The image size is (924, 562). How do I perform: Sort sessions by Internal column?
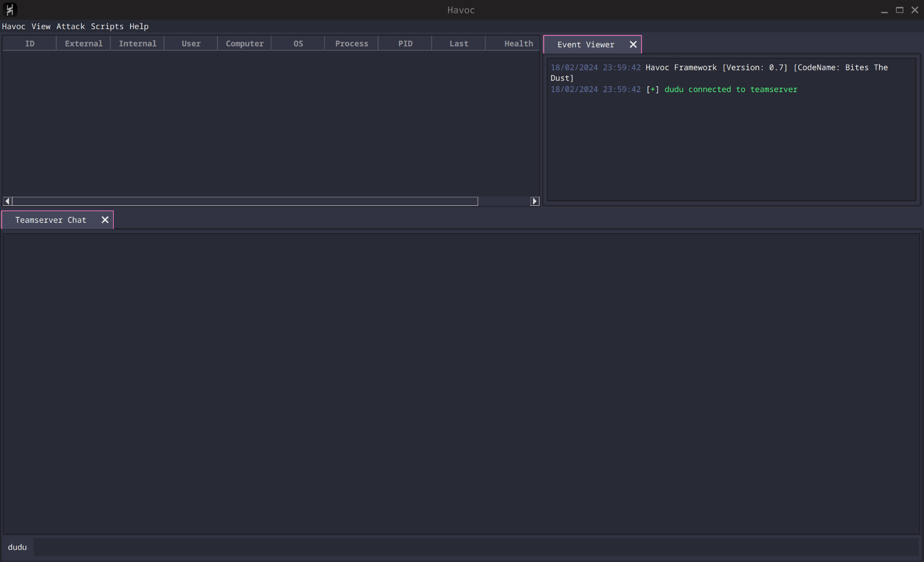pyautogui.click(x=138, y=43)
